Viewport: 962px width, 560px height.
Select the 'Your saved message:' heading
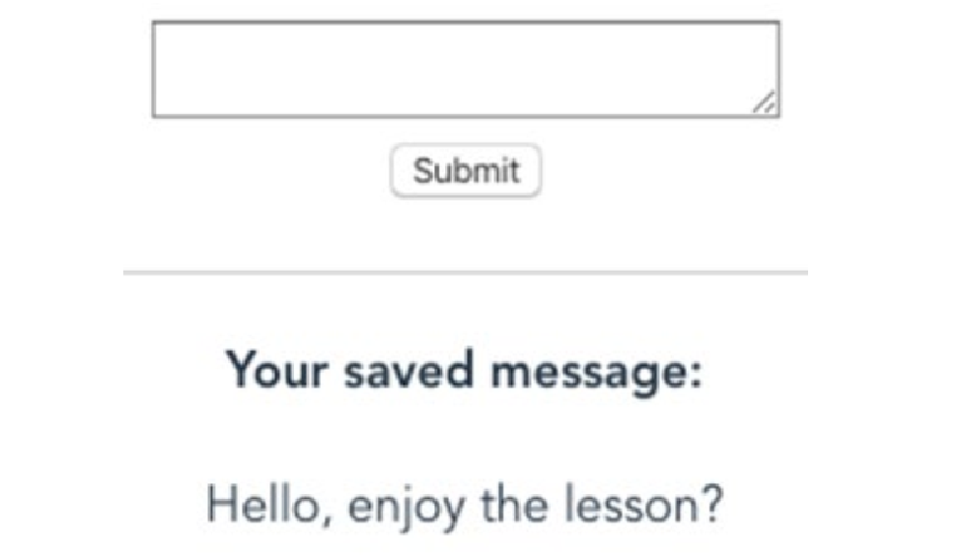pyautogui.click(x=464, y=372)
